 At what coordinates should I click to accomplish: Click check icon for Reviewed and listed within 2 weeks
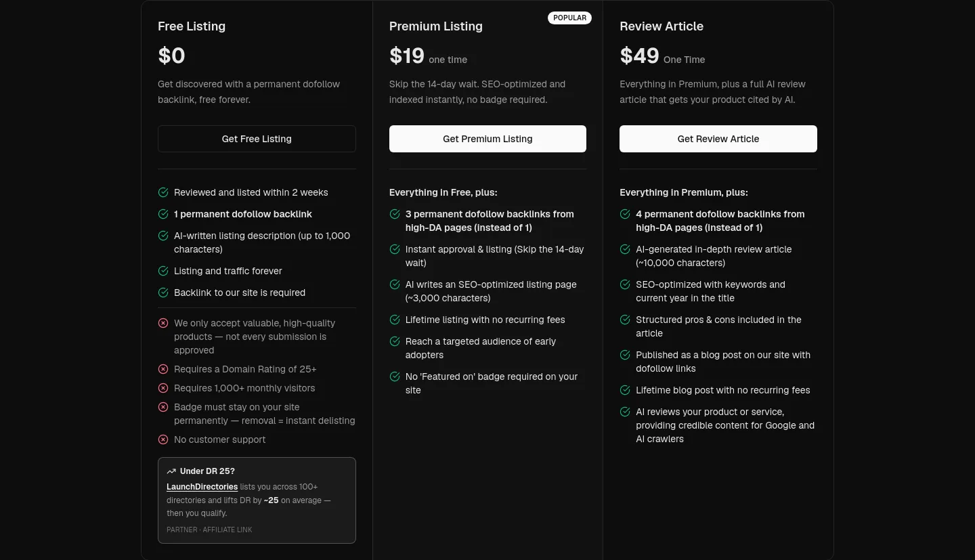pos(163,192)
